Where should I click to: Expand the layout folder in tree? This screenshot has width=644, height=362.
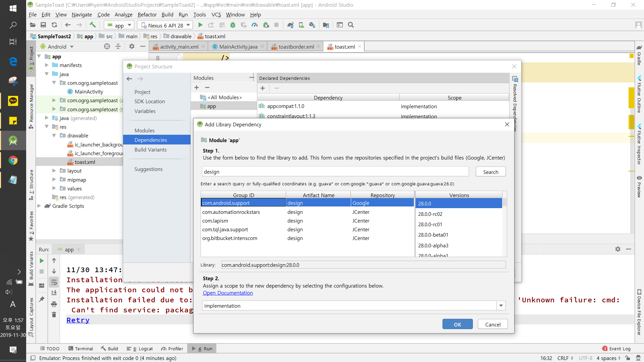click(x=54, y=171)
